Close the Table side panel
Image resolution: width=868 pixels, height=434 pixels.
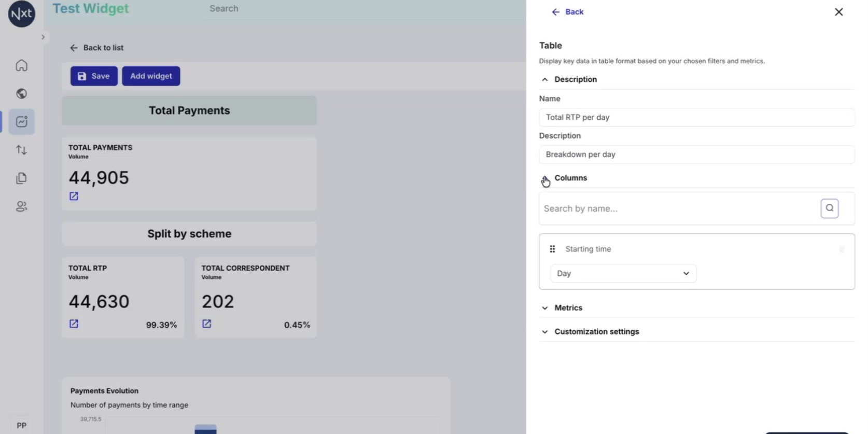[x=839, y=12]
